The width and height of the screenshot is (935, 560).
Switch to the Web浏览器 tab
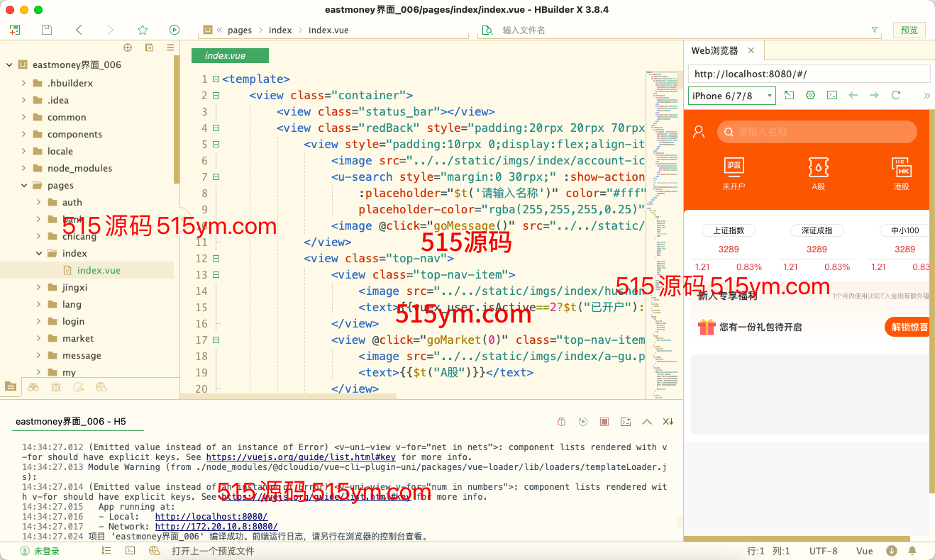click(x=715, y=50)
